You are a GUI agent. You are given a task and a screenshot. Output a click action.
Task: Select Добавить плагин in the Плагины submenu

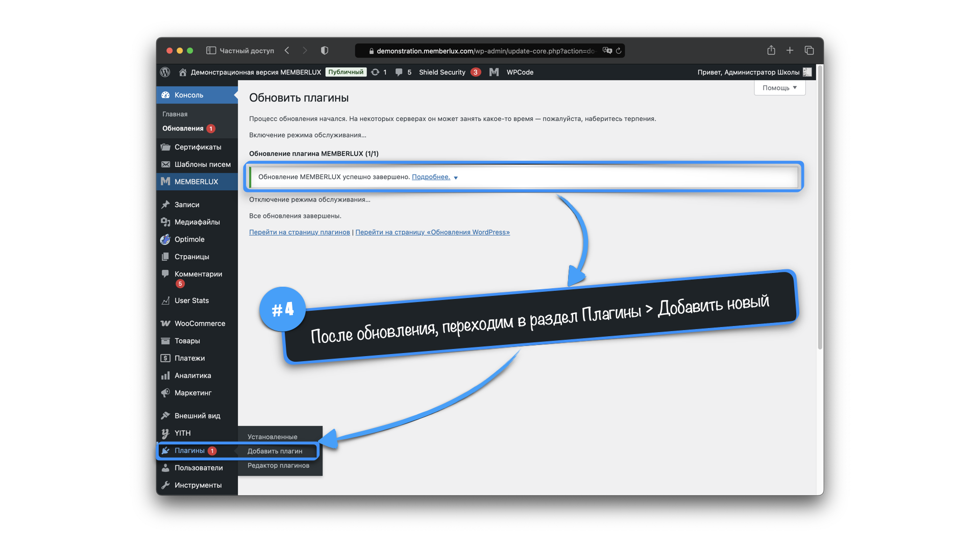pyautogui.click(x=275, y=451)
